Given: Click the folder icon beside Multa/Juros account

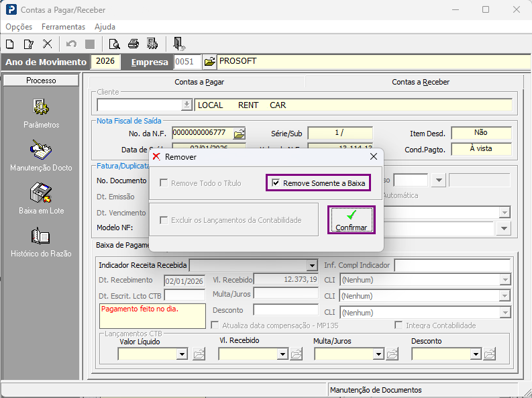Looking at the screenshot, I should click(392, 354).
